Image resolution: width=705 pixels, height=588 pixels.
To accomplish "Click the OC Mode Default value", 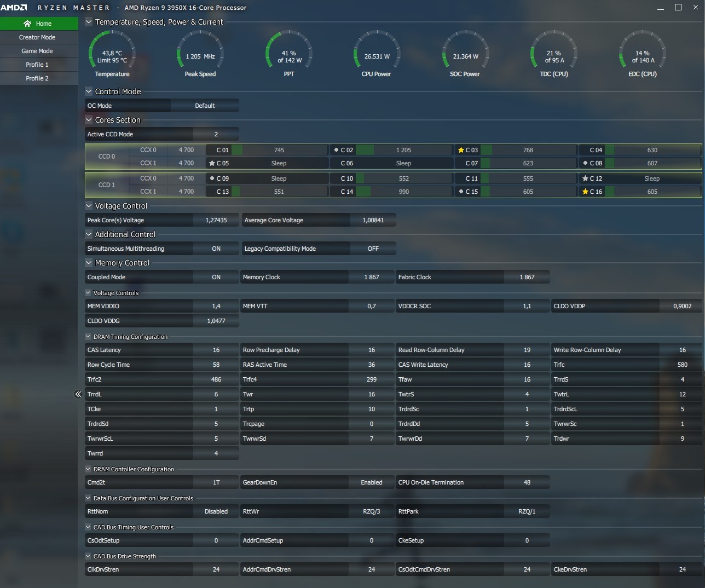I will point(205,106).
